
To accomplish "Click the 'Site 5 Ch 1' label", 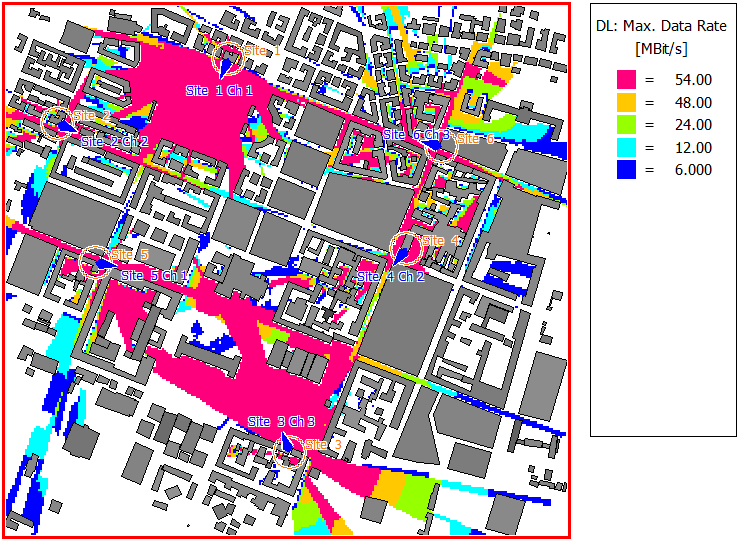I will click(153, 275).
